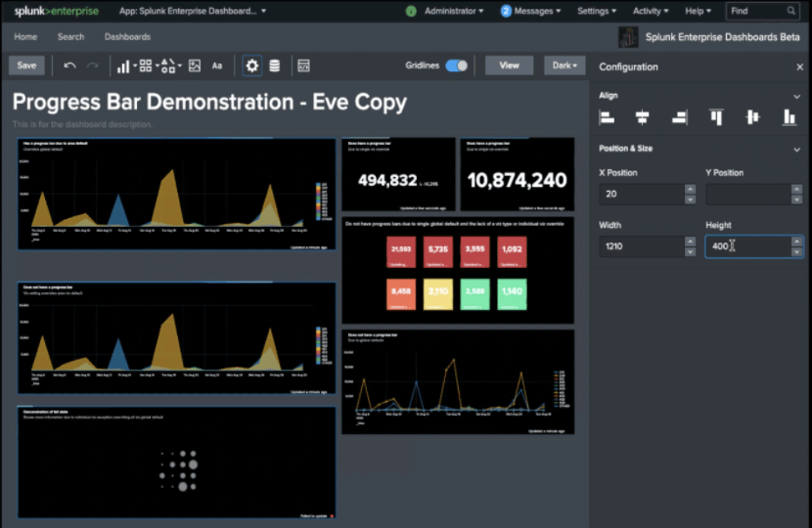
Task: Increase Y Position with up arrow
Action: point(796,189)
